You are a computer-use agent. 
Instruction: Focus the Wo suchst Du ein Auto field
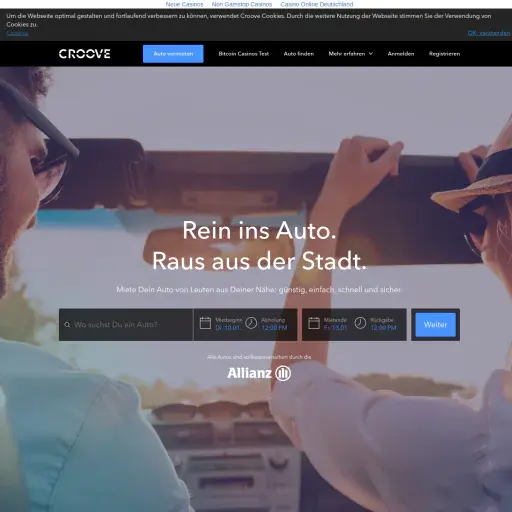[126, 325]
